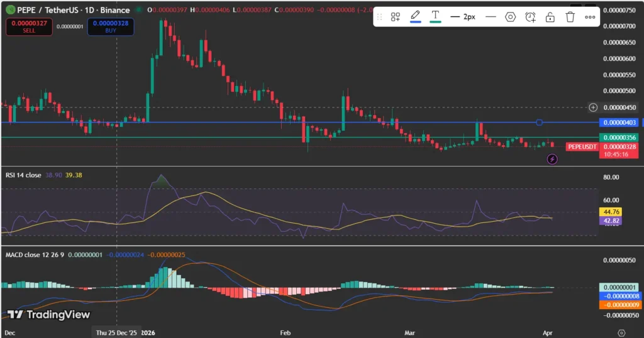
Task: Delete drawing with trash icon
Action: click(x=570, y=17)
